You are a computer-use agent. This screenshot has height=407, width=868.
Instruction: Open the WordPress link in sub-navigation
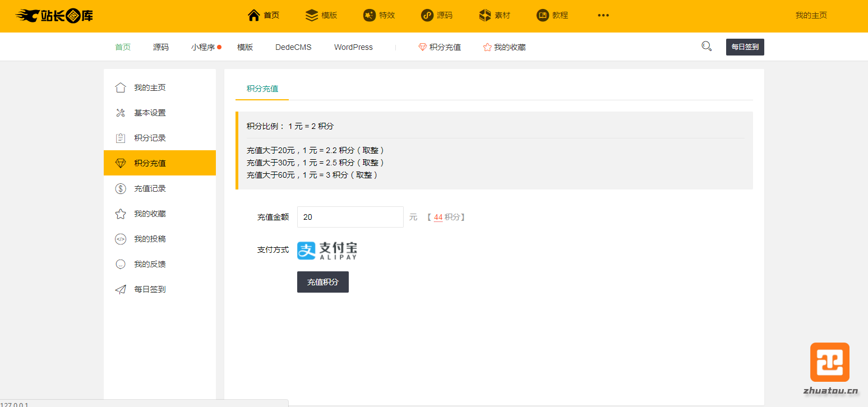353,47
